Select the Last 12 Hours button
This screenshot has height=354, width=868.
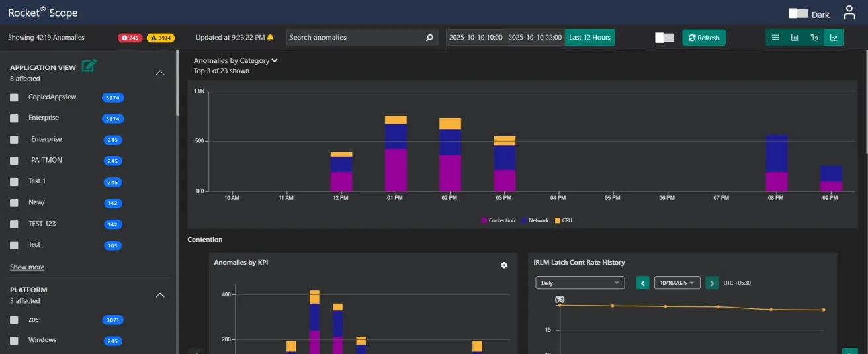click(x=589, y=38)
